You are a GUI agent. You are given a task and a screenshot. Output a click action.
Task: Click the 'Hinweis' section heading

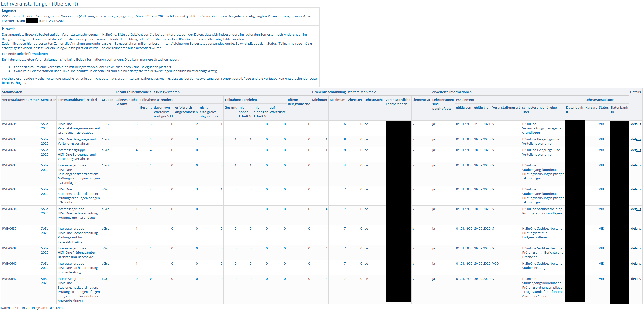[9, 29]
